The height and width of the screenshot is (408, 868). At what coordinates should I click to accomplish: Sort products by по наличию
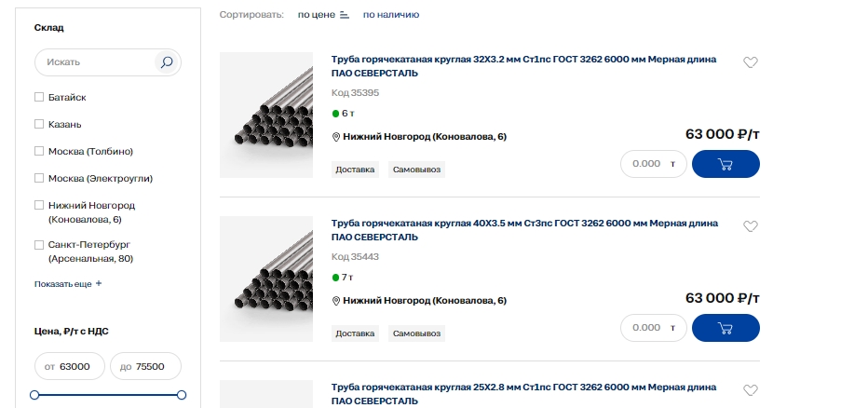391,15
